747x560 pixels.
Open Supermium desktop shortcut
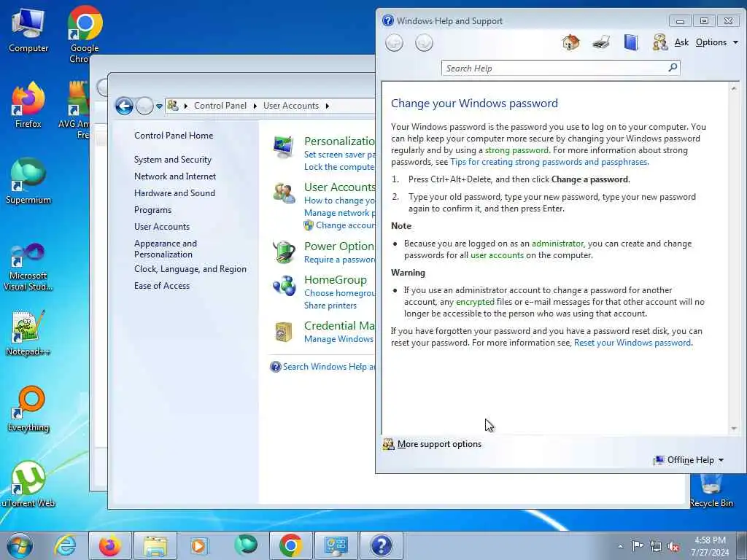tap(28, 181)
